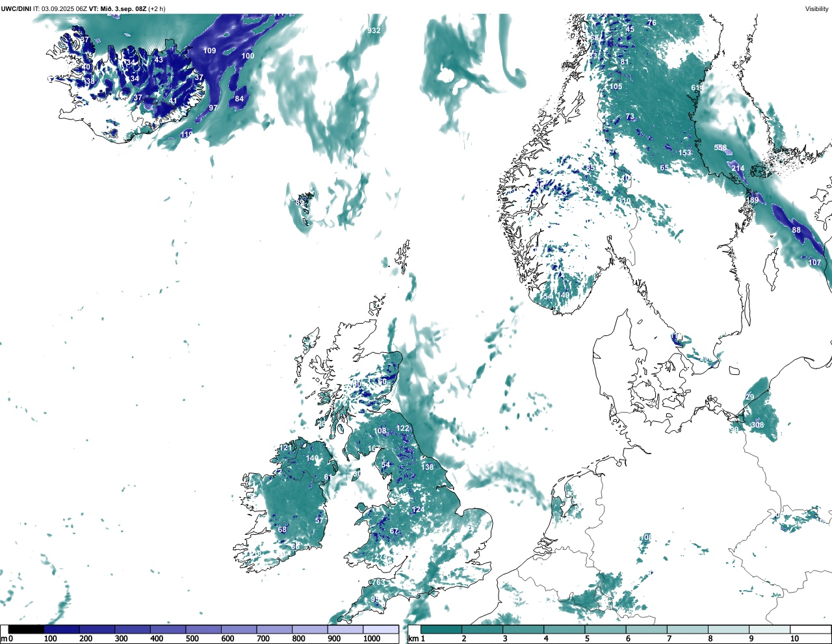The image size is (832, 644).
Task: Click the 300–400 m legend swatch
Action: pos(133,629)
